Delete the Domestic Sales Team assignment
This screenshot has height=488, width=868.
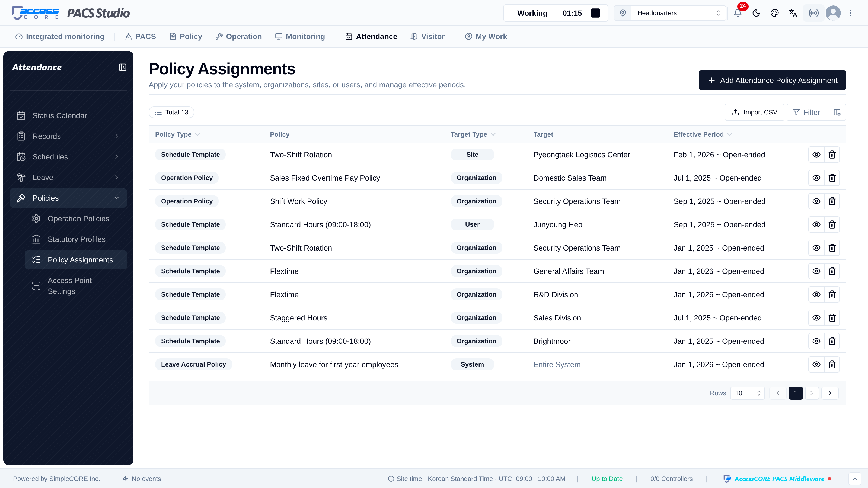[832, 178]
